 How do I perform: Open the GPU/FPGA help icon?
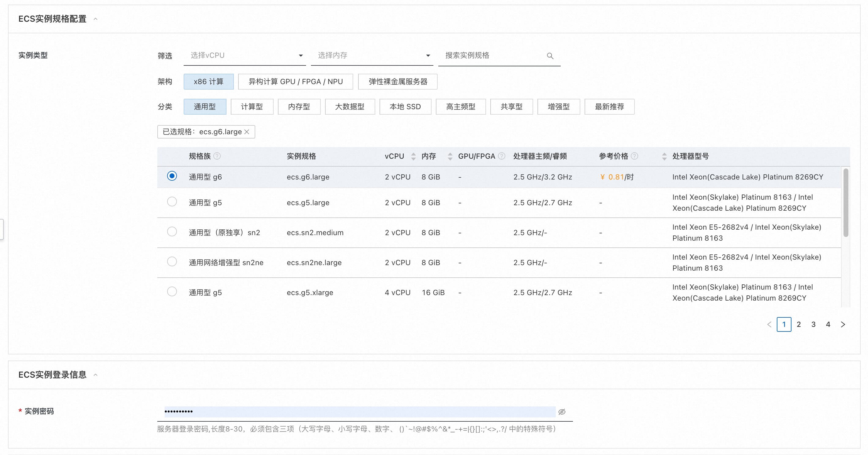(x=502, y=156)
